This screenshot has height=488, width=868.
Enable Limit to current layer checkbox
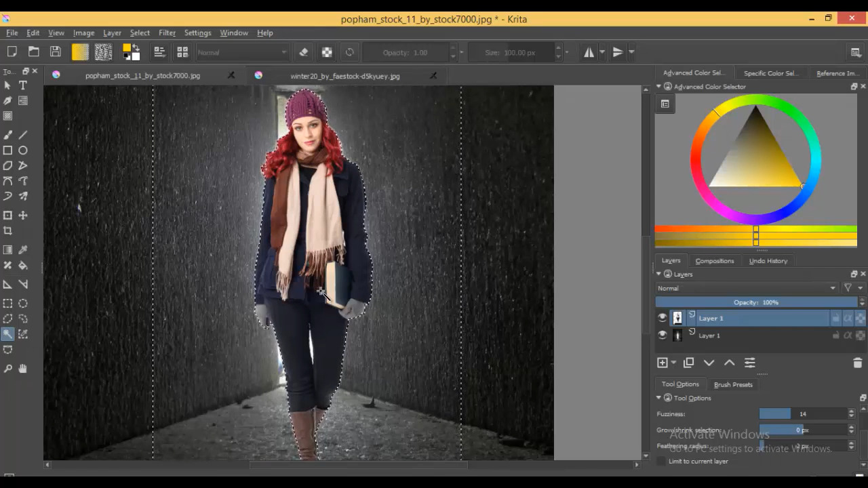coord(662,462)
